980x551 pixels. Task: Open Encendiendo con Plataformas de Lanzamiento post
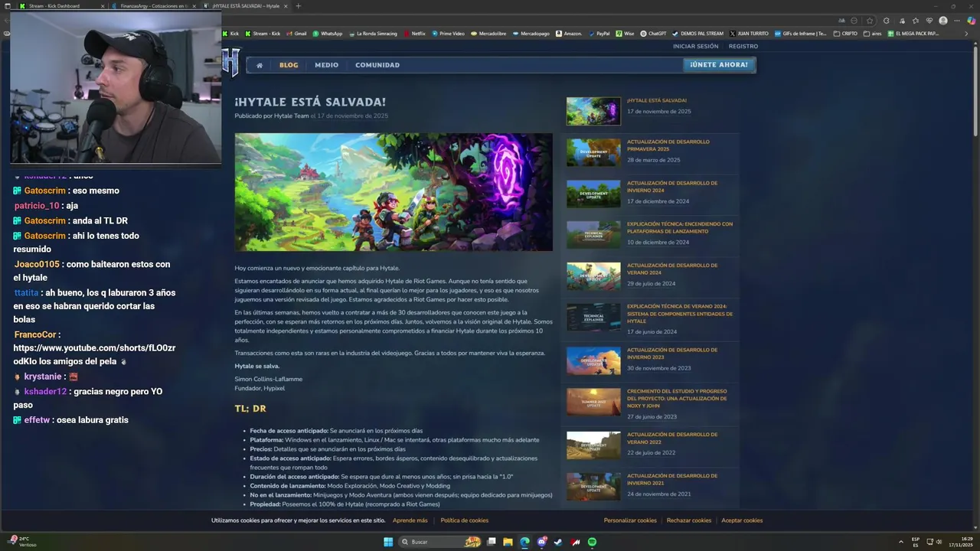click(680, 228)
